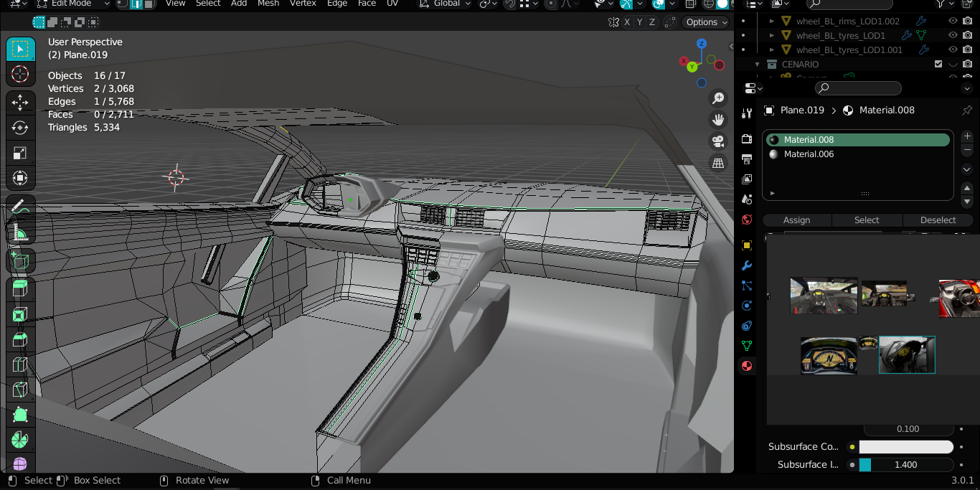Click the viewport zoom magnifier icon
This screenshot has height=490, width=980.
click(718, 98)
